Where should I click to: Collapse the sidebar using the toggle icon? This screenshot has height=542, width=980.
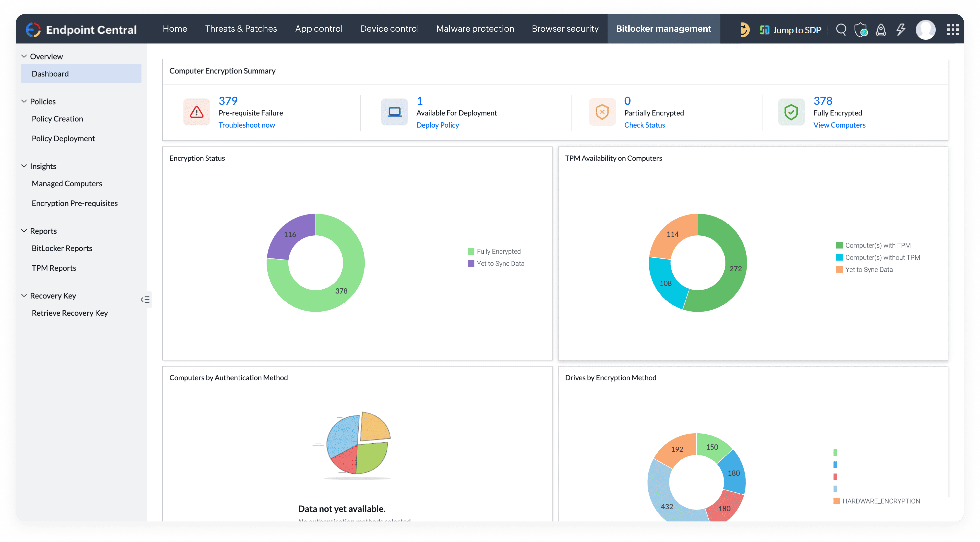point(145,300)
